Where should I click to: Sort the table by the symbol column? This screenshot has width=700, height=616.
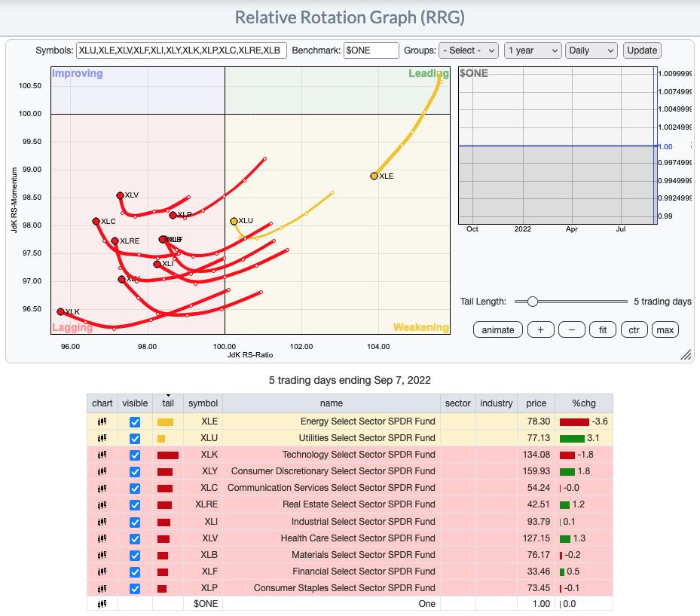pos(203,403)
